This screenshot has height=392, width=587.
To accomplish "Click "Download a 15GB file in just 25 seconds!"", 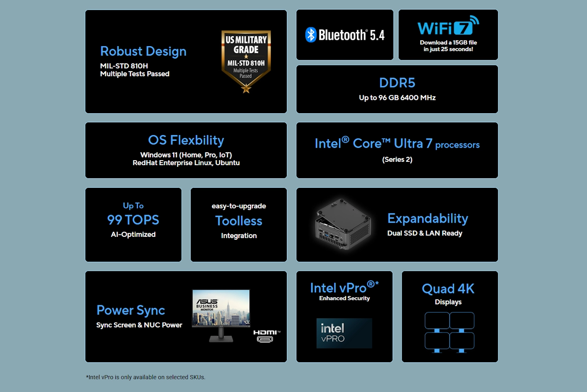I will pyautogui.click(x=448, y=46).
